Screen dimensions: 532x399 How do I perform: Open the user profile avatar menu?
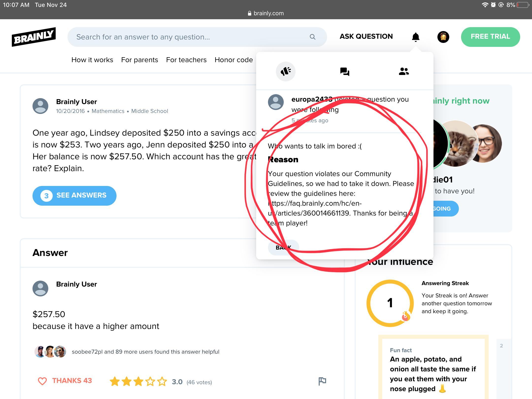[443, 37]
